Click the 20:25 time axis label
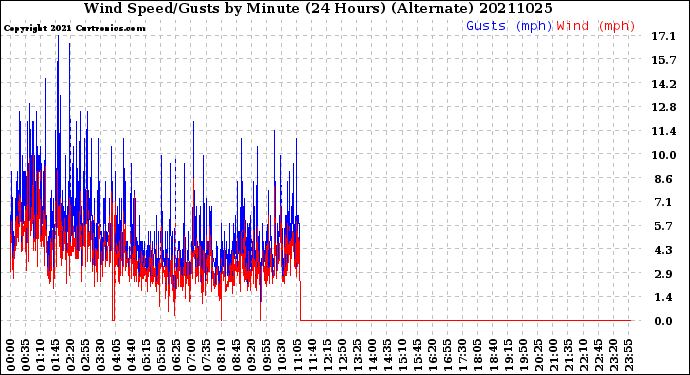 tap(538, 355)
